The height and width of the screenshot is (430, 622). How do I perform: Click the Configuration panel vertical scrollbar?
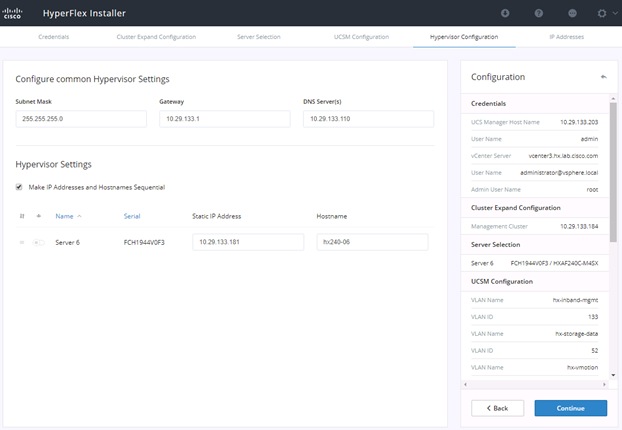pos(613,171)
